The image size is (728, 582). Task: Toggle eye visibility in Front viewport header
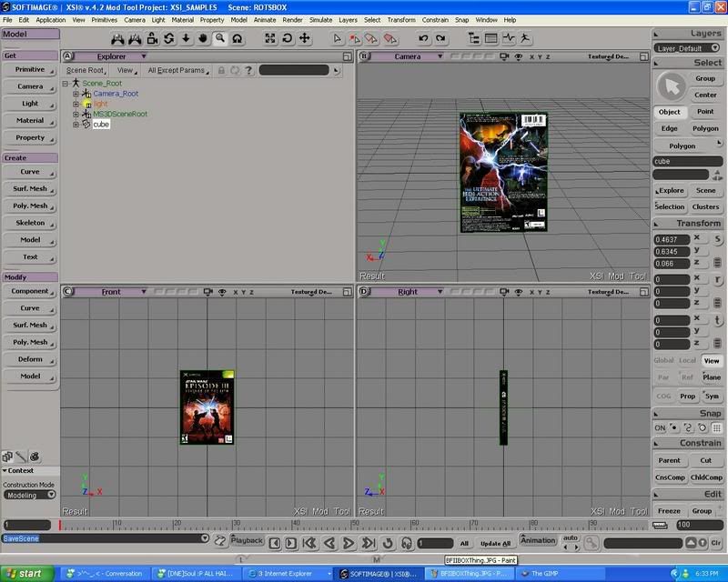click(222, 292)
